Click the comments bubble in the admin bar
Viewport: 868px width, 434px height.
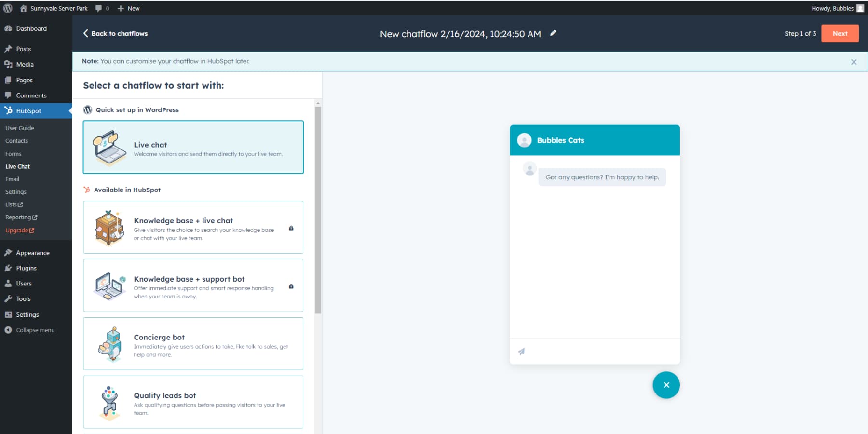click(x=99, y=8)
